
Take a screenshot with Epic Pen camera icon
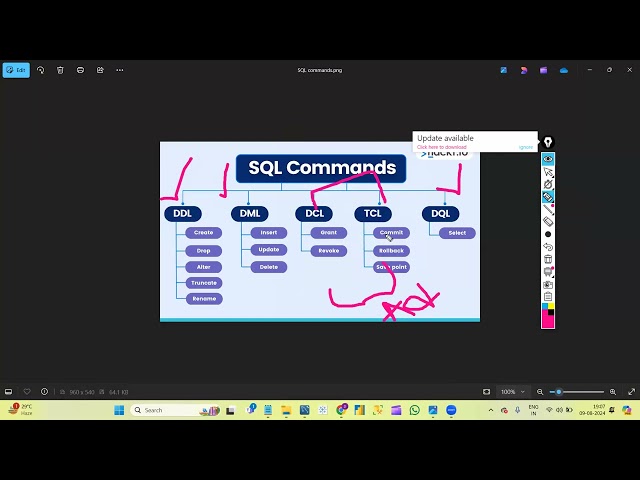(548, 285)
